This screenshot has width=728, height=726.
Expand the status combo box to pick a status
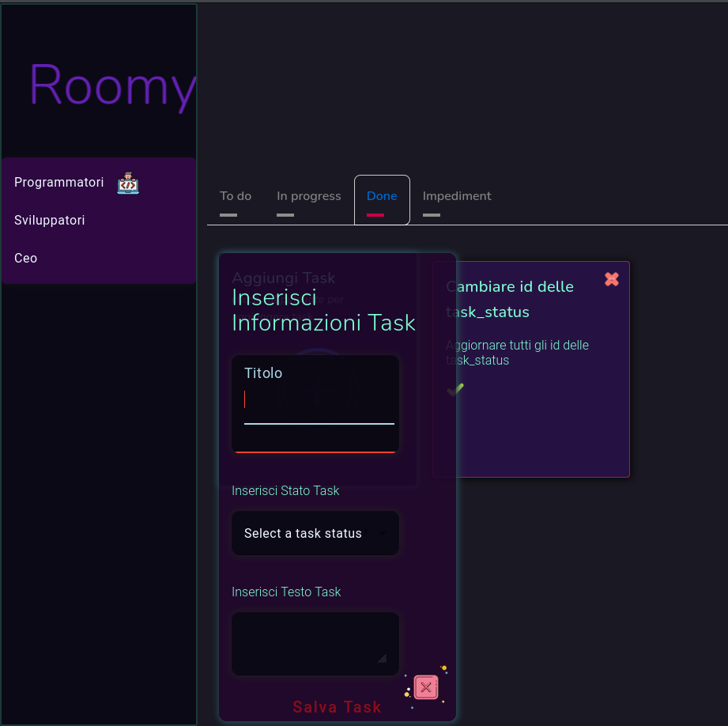point(315,533)
